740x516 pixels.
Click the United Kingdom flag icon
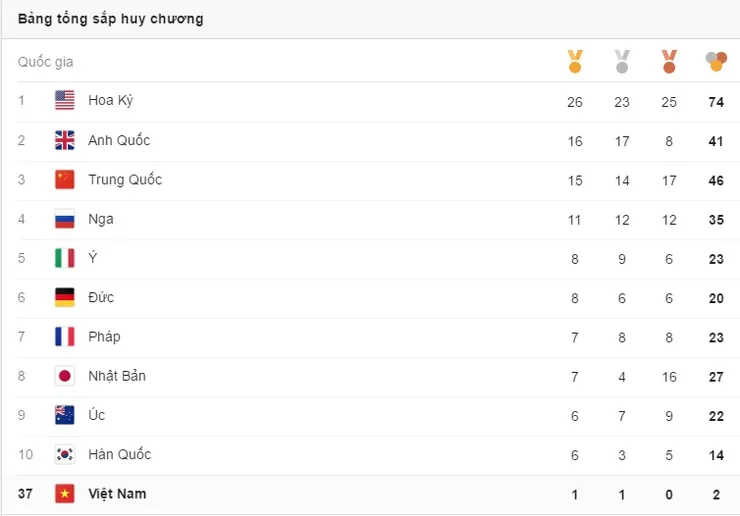[65, 140]
